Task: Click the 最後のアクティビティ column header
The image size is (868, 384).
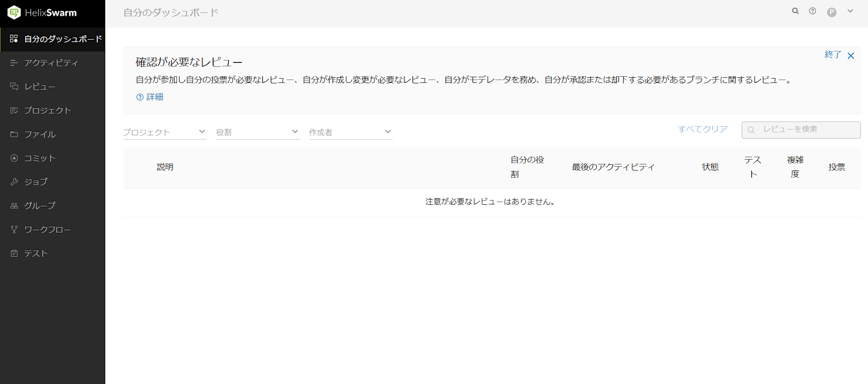Action: point(613,167)
